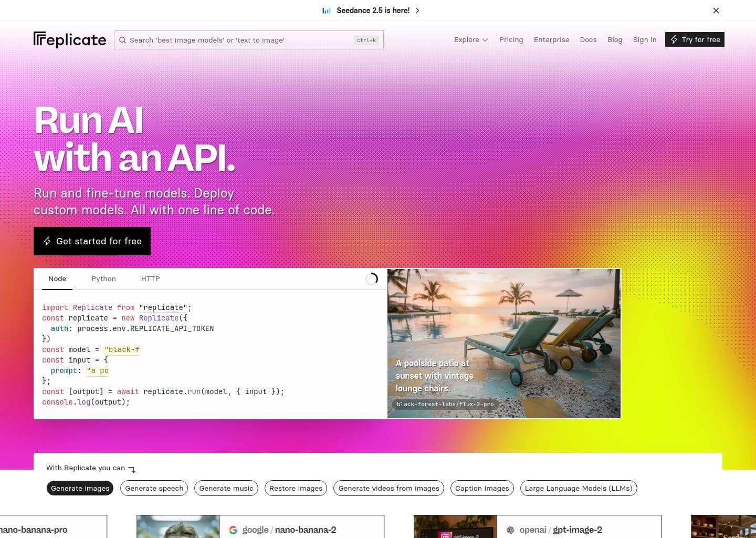This screenshot has height=538, width=756.
Task: Click the magnifier icon in search box
Action: click(x=122, y=40)
